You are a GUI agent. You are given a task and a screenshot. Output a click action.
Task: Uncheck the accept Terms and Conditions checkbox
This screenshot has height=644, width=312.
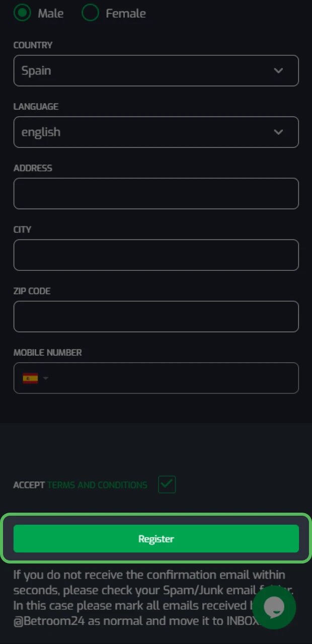click(167, 485)
